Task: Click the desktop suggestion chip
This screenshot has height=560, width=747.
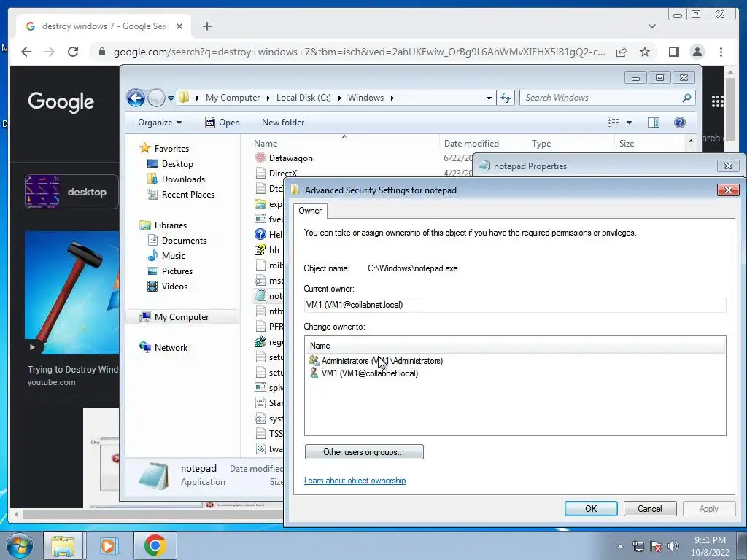Action: [x=71, y=192]
